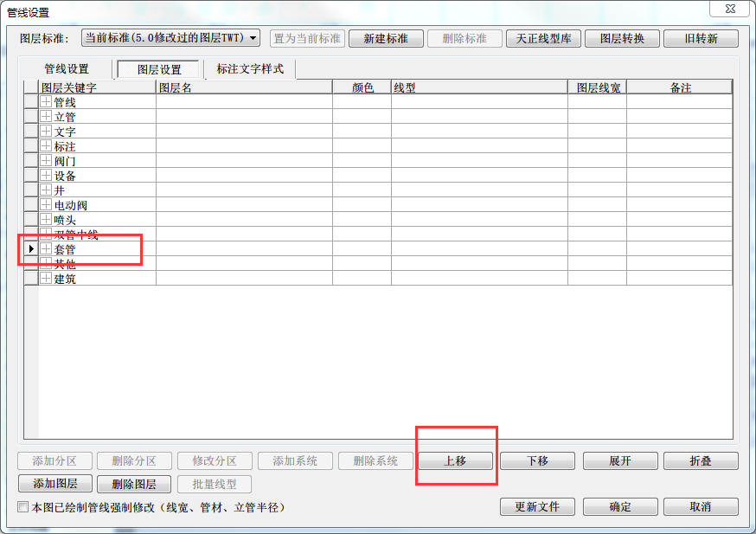The image size is (756, 534).
Task: Select the 设备 row label
Action: 65,176
